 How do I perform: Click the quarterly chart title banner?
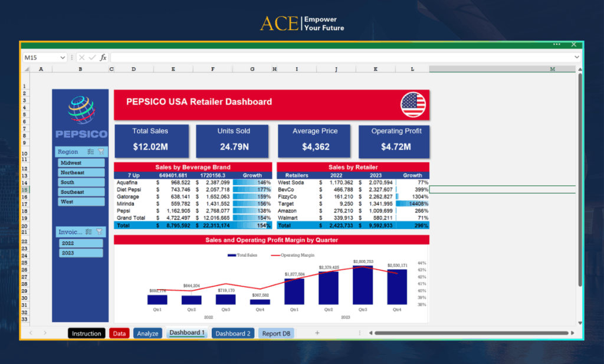tap(271, 240)
